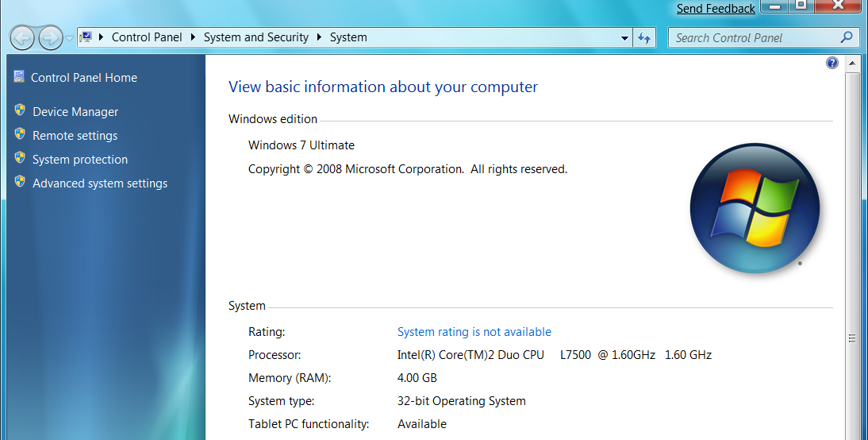Screen dimensions: 868x440
Task: Click the 'Tablet PC functionality:' label
Action: tap(309, 424)
